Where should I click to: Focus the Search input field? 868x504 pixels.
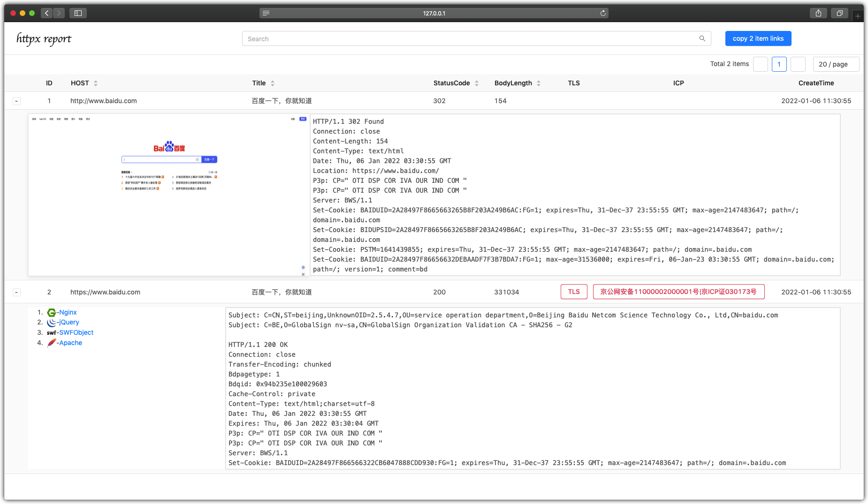coord(476,38)
